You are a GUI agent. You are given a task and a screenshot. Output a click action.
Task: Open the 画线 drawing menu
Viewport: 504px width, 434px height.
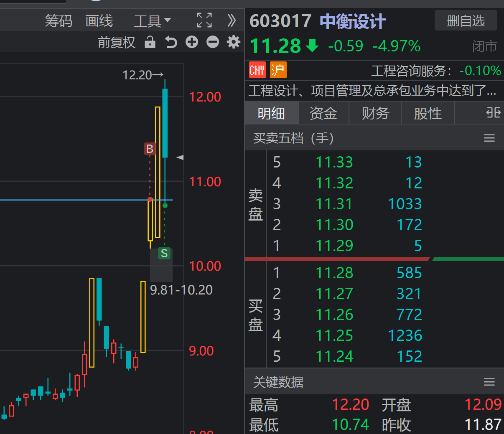coord(99,20)
